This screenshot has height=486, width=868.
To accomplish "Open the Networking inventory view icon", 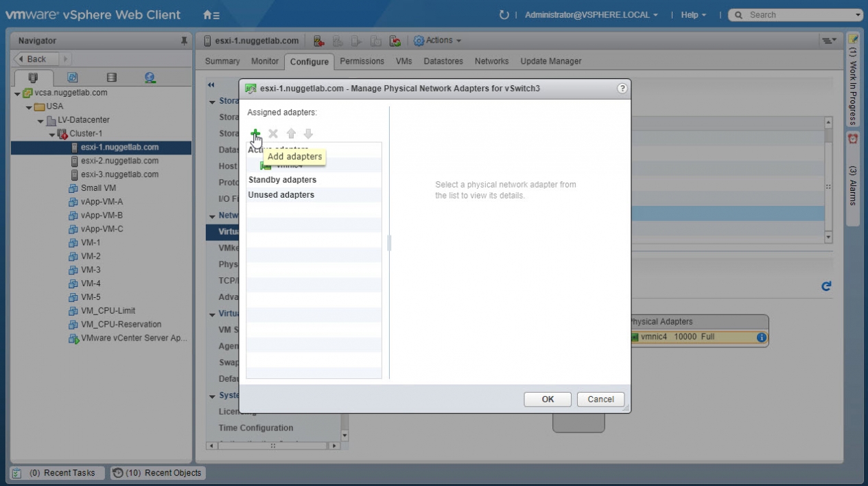I will click(x=150, y=78).
